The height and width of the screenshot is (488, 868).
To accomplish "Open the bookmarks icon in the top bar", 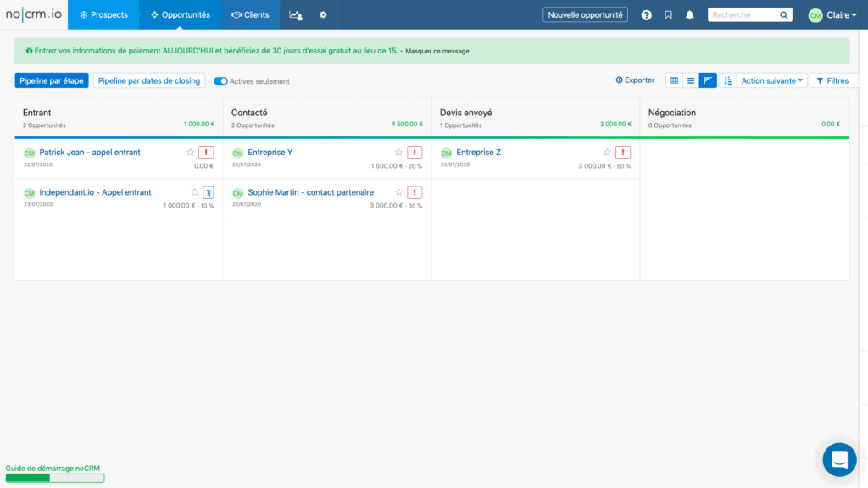I will click(668, 14).
